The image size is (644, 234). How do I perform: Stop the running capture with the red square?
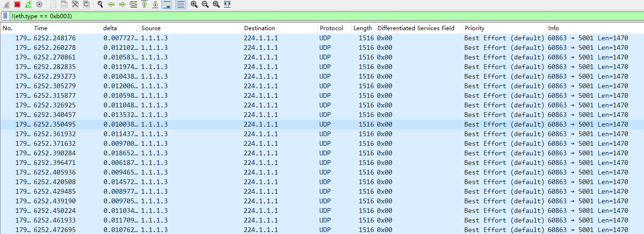(x=17, y=4)
